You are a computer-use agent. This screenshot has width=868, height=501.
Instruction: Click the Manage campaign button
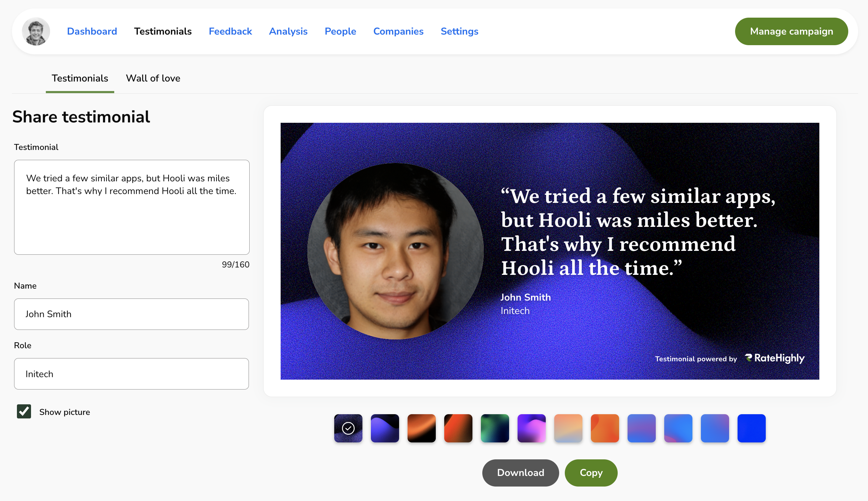pos(791,31)
